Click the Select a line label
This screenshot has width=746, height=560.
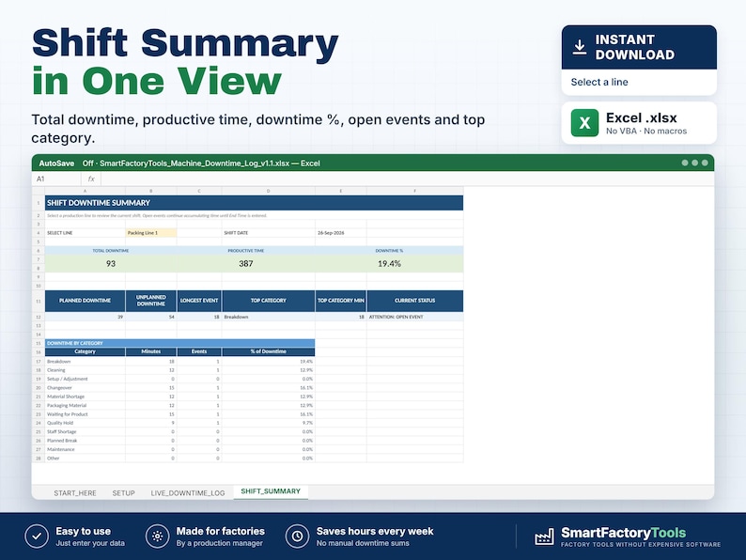(599, 82)
